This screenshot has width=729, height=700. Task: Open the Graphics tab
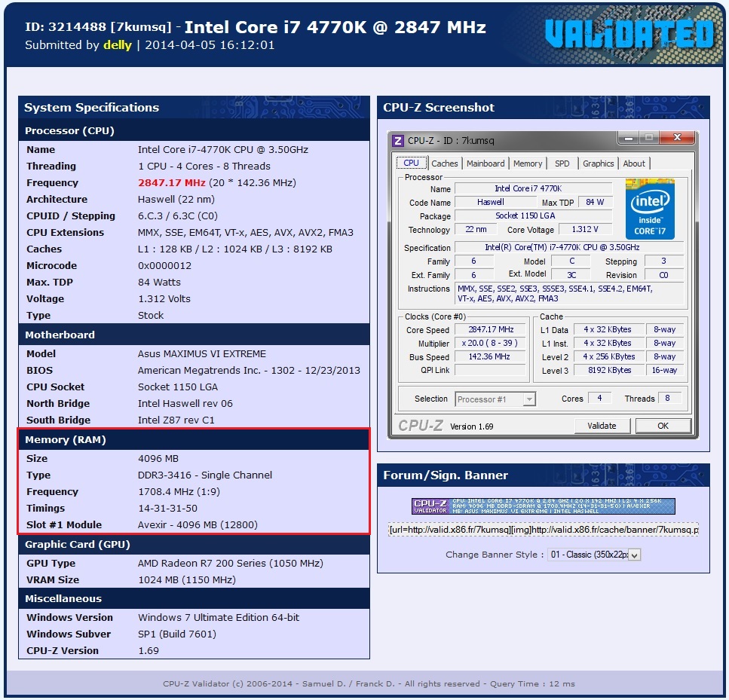click(x=599, y=164)
